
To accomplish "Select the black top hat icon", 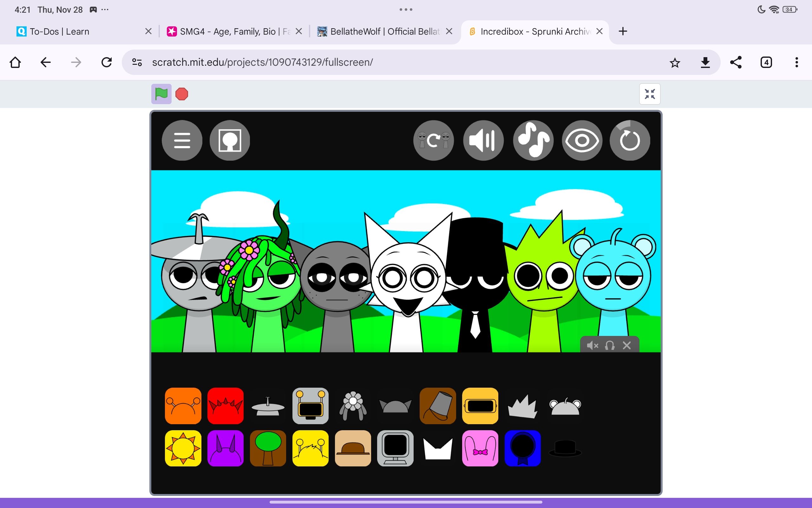I will (x=565, y=449).
